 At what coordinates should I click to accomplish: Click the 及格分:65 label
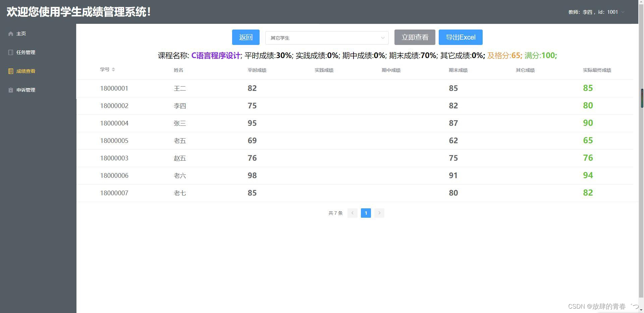click(x=504, y=55)
